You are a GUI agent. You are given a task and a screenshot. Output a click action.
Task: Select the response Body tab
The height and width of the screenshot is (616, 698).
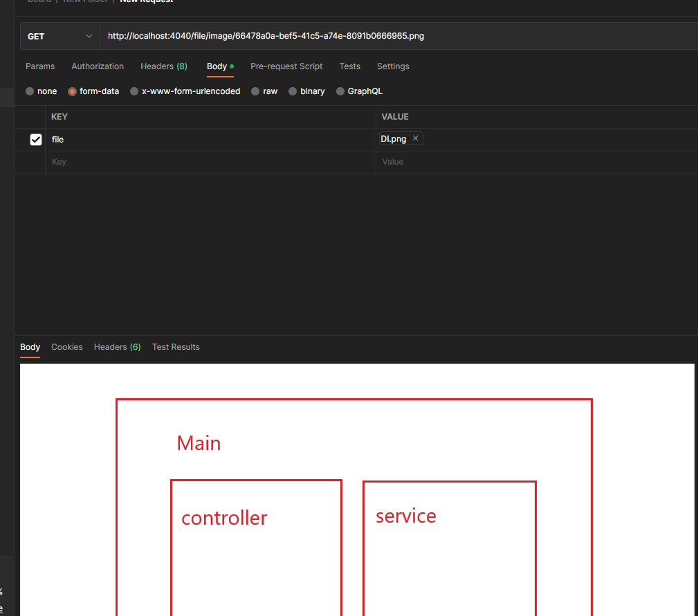30,347
